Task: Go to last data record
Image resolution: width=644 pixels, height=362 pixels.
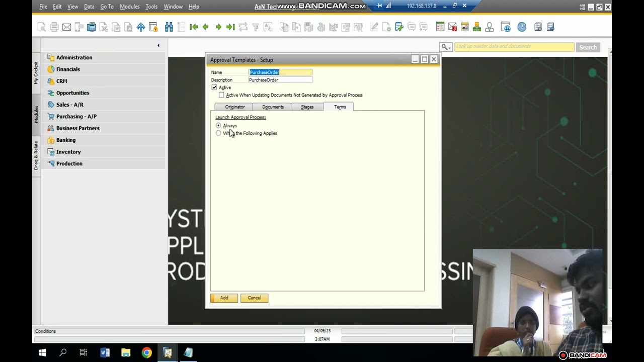Action: coord(230,27)
